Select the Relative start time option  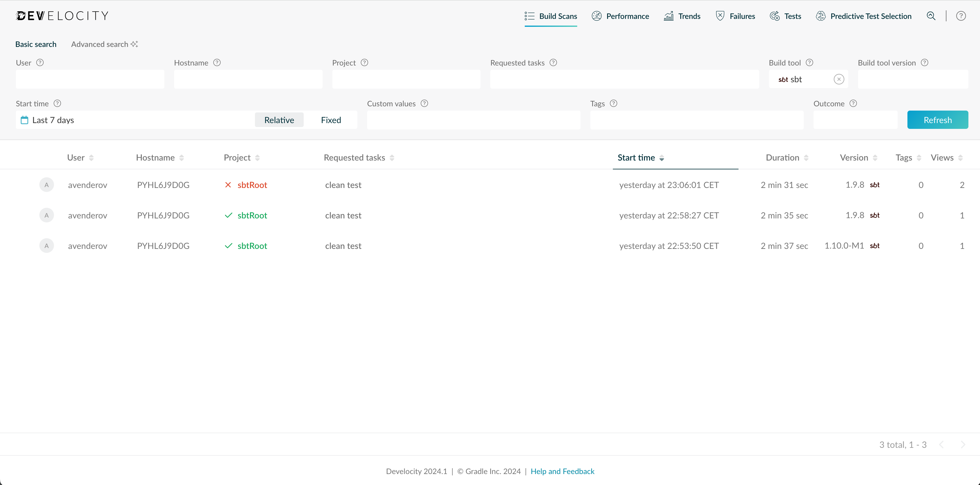tap(279, 120)
